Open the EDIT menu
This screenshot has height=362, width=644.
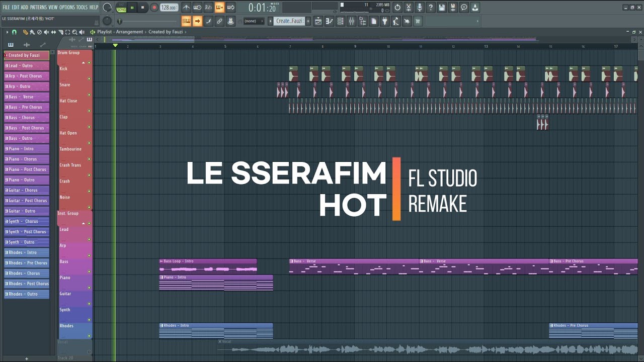point(16,7)
